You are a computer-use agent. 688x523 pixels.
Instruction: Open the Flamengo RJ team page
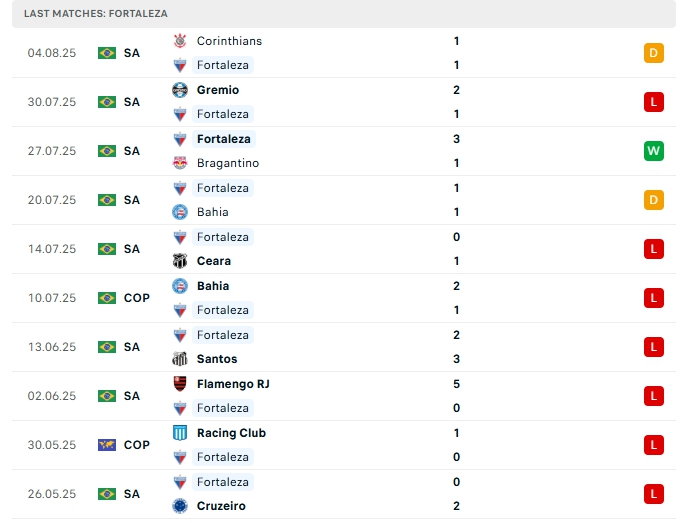point(233,384)
